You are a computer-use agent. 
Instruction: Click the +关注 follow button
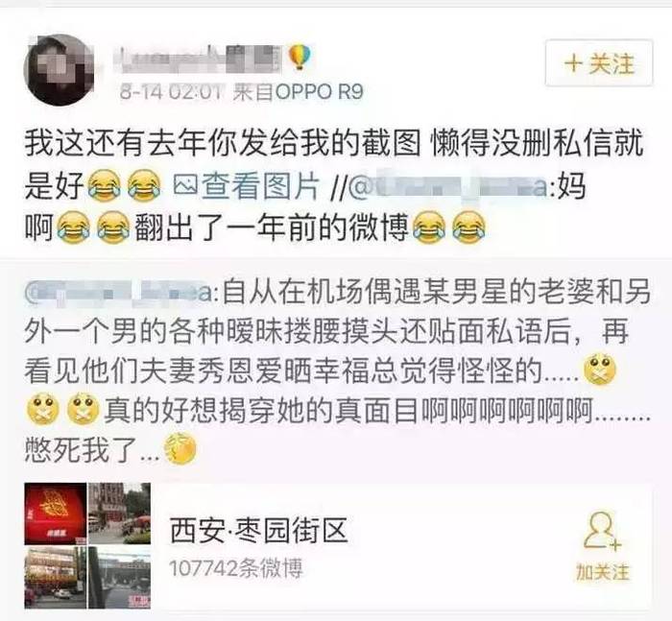click(x=599, y=62)
